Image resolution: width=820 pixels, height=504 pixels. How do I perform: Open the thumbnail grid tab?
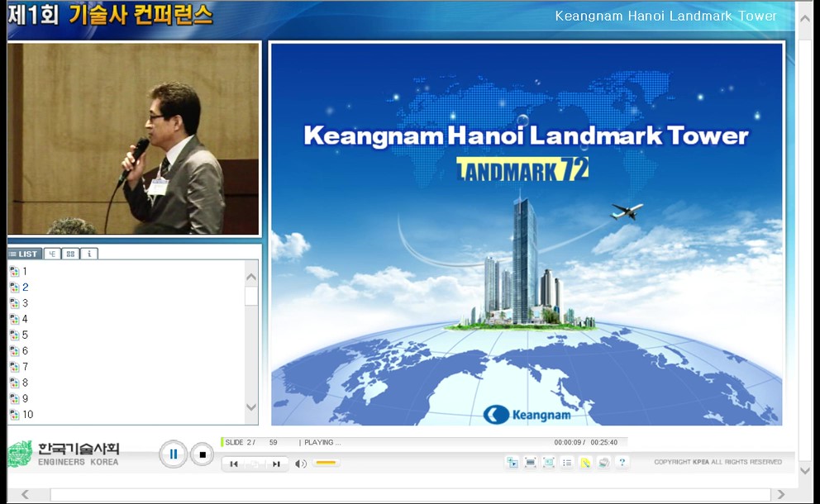point(71,254)
